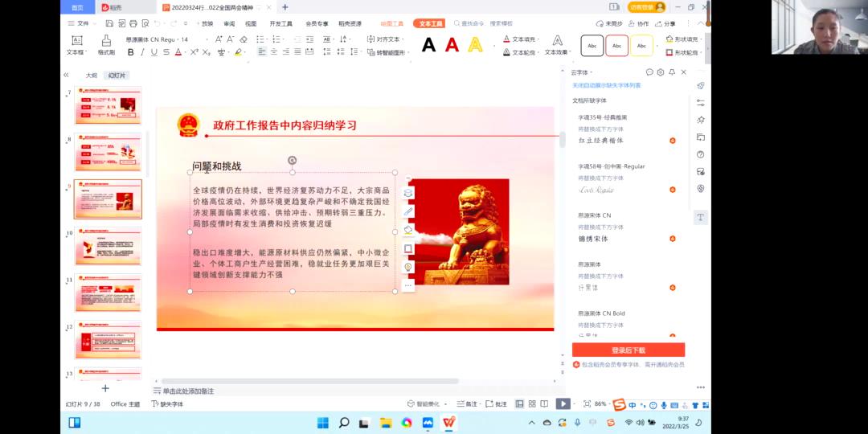
Task: Toggle italic text formatting
Action: coord(142,52)
